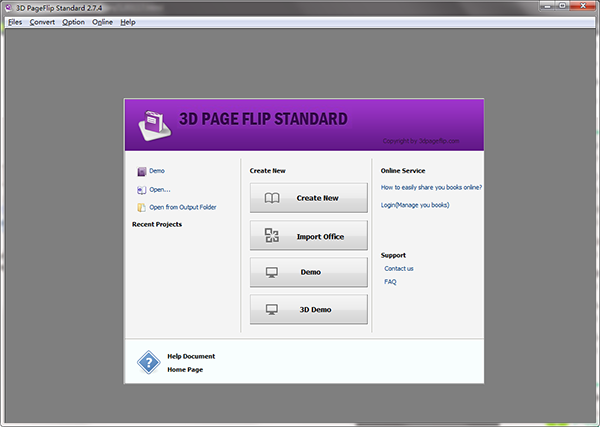Open the Option menu
The width and height of the screenshot is (600, 427).
click(73, 22)
